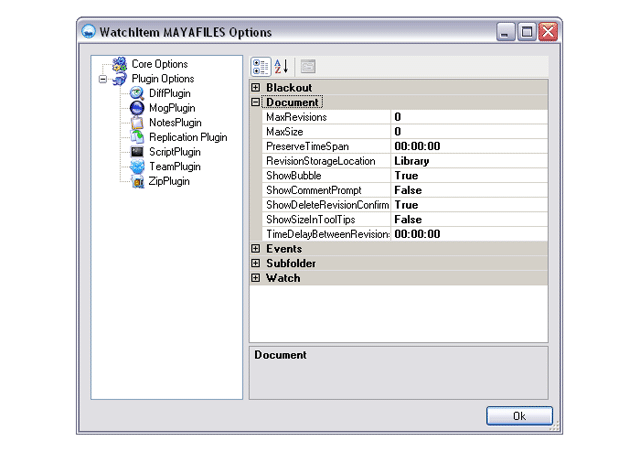640x452 pixels.
Task: Edit the MaxRevisions value field
Action: point(469,117)
